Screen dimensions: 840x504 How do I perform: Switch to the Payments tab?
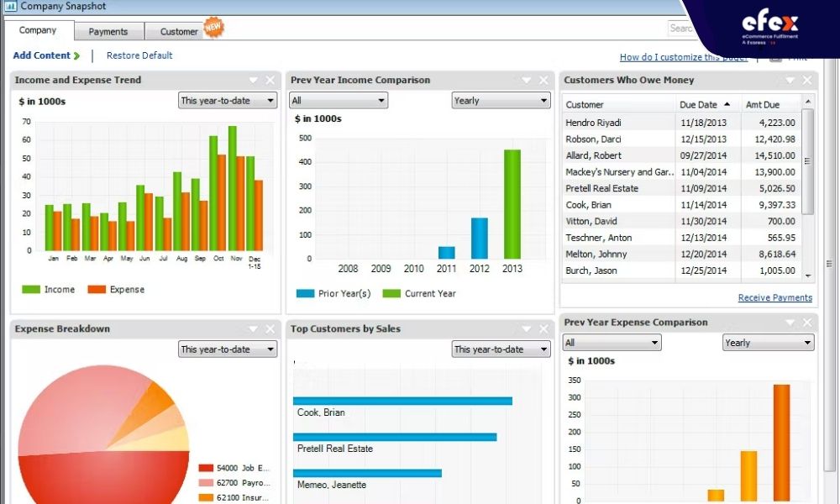coord(108,32)
